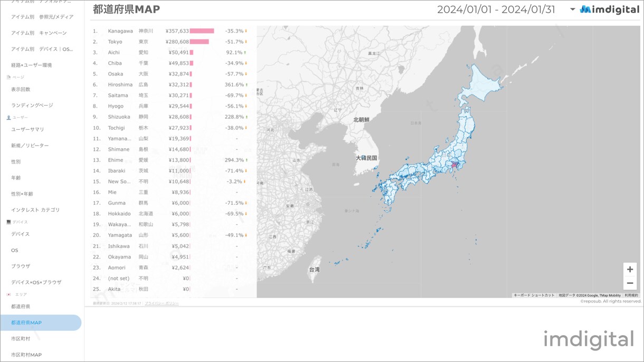Select the Aichi 愛知 table row
Viewport: 644px width, 362px height.
171,53
